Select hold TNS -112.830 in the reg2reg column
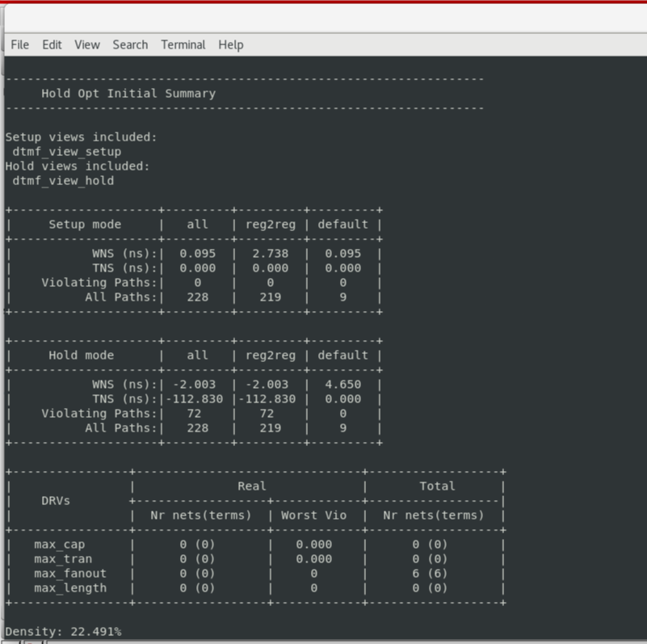The height and width of the screenshot is (644, 647). click(x=267, y=399)
